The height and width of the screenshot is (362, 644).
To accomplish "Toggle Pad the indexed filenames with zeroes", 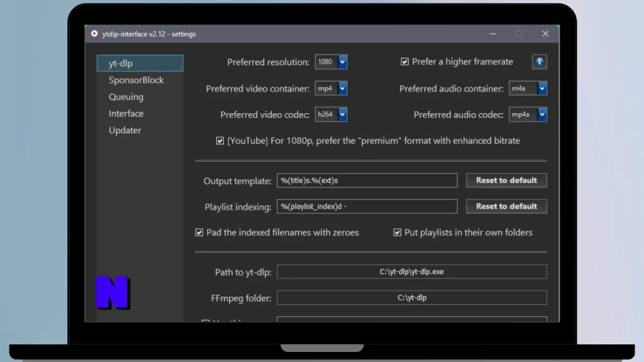I will 199,233.
